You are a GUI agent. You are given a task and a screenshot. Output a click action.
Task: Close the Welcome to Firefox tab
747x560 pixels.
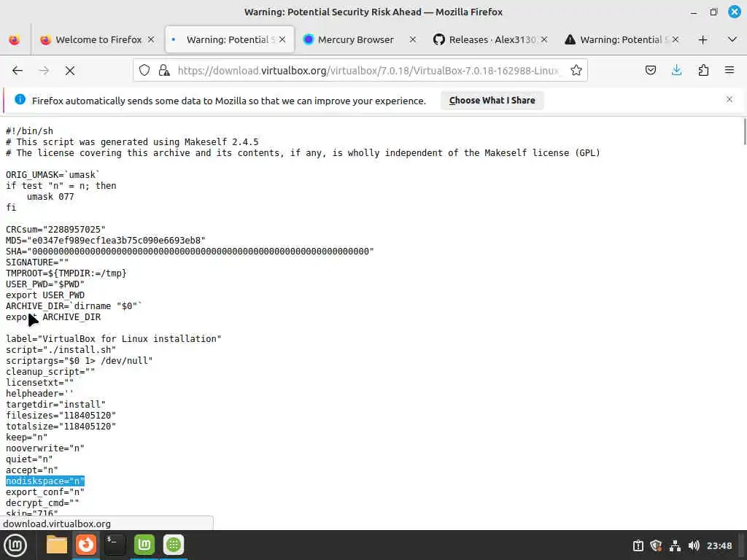(151, 39)
